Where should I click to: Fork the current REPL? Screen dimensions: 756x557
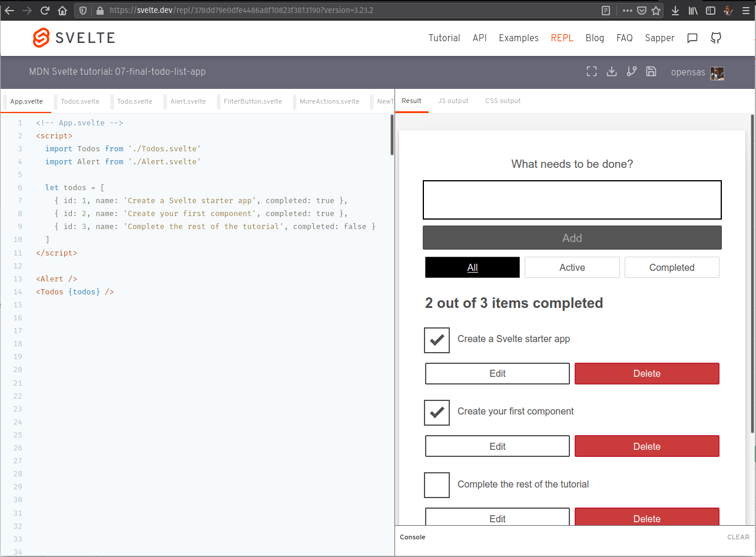[x=631, y=71]
